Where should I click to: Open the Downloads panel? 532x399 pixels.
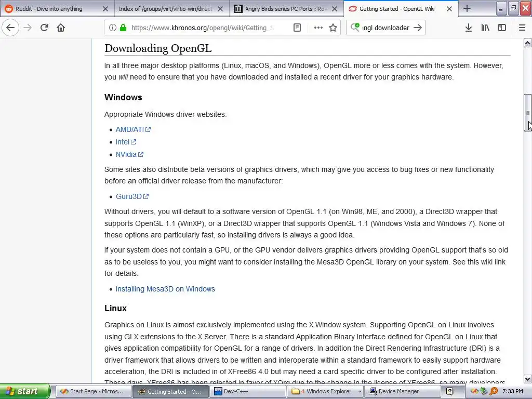tap(469, 28)
